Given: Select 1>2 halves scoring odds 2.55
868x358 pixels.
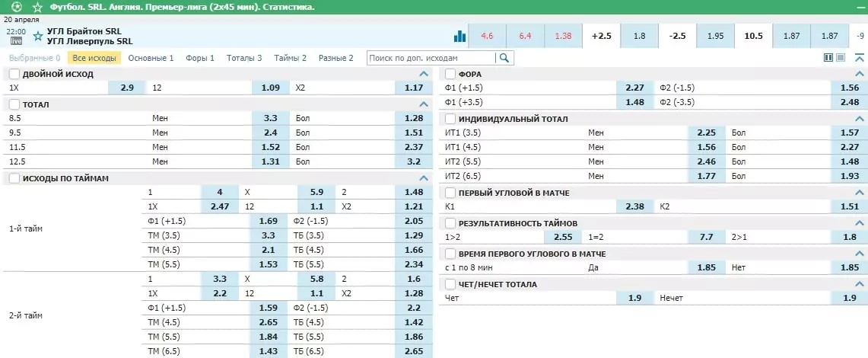Looking at the screenshot, I should pos(564,237).
